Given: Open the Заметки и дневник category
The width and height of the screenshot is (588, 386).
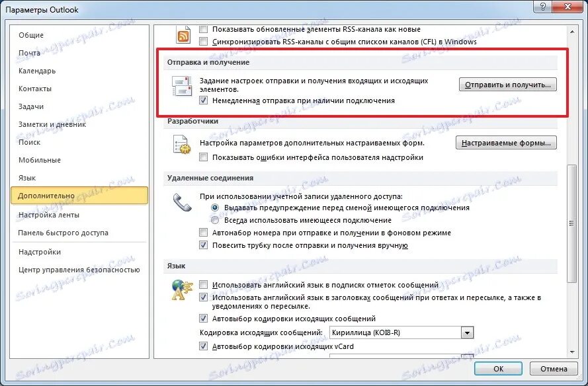Looking at the screenshot, I should tap(79, 124).
